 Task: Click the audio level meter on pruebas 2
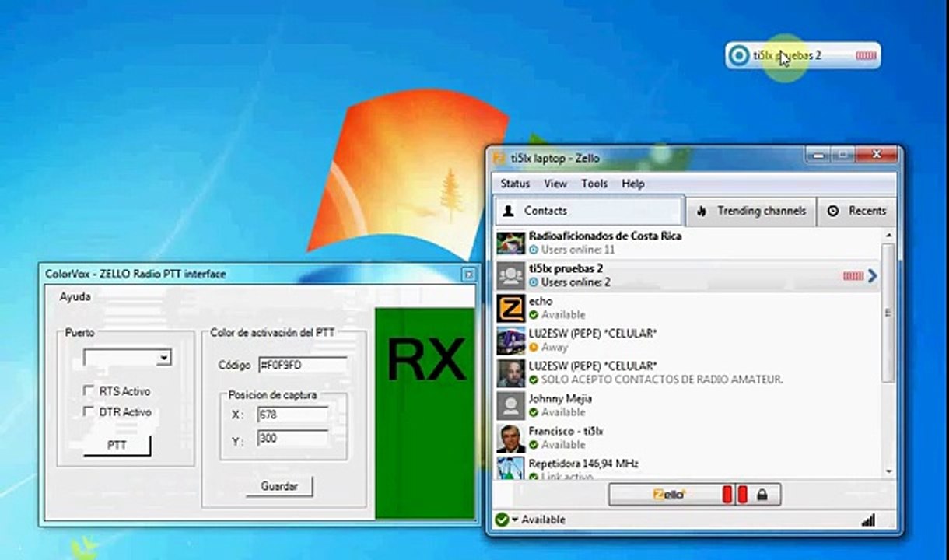coord(853,276)
